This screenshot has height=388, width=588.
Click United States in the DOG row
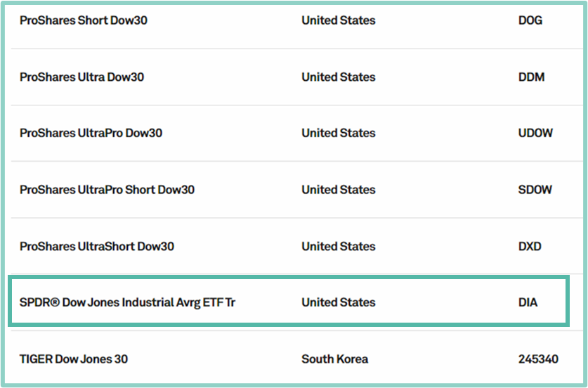(339, 20)
